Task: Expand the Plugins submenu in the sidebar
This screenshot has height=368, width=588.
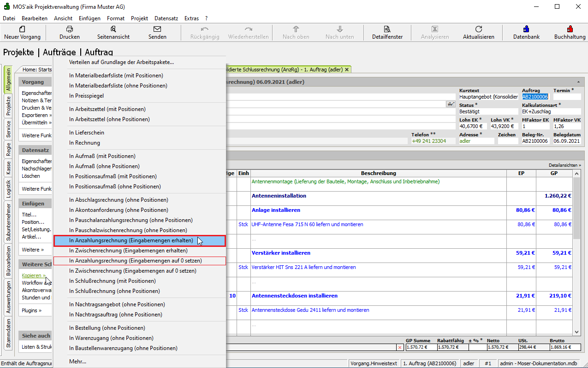Action: [31, 310]
